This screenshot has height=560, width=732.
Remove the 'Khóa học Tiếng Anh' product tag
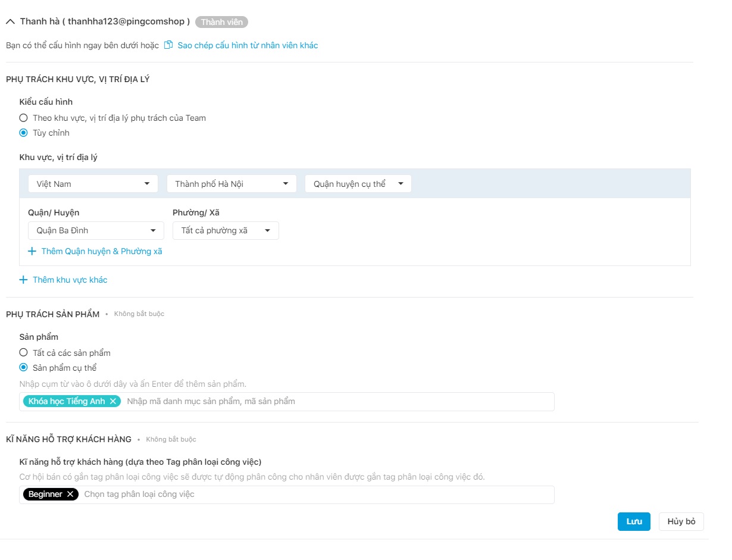pyautogui.click(x=112, y=401)
